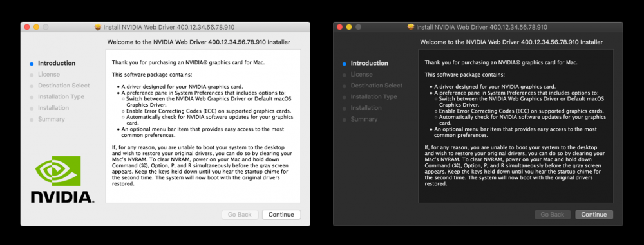Screen dimensions: 644x245
Task: Select the Introduction step in the light window
Action: [57, 63]
